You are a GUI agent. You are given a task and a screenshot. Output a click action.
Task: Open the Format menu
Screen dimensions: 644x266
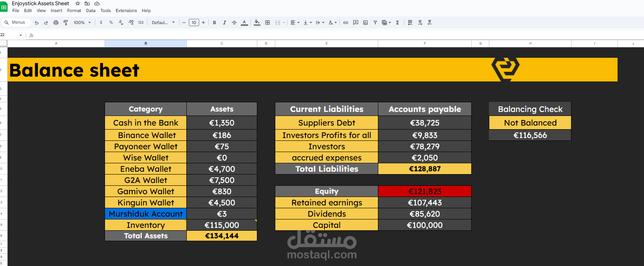[x=74, y=11]
